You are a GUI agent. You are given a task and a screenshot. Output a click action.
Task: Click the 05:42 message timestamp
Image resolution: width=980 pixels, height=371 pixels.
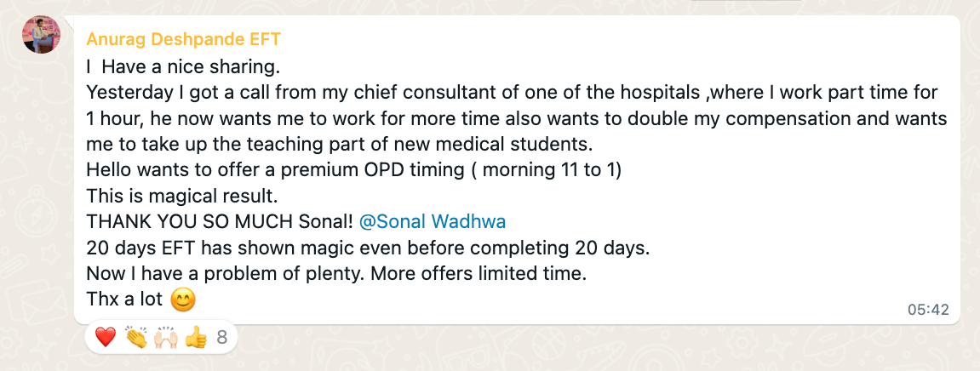[x=928, y=310]
